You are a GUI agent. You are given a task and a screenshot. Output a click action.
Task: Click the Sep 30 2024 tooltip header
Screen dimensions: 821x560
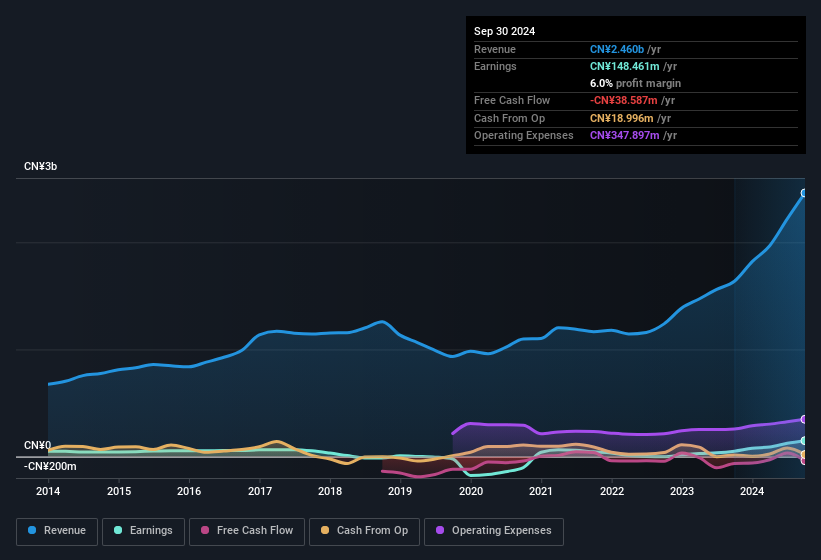504,31
